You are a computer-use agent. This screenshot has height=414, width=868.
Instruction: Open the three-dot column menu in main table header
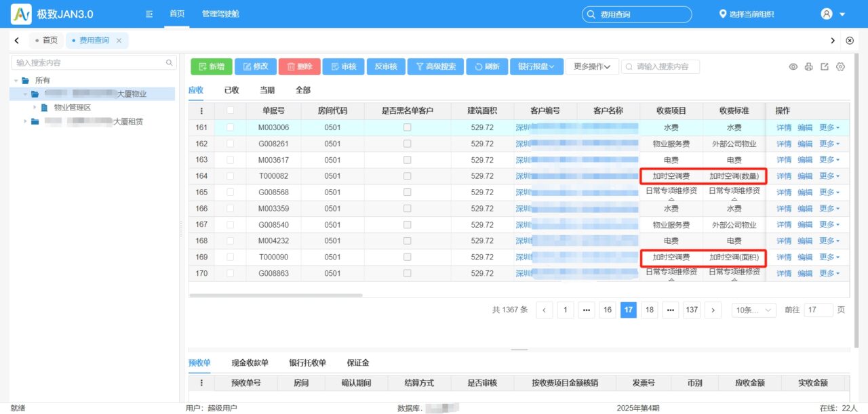tap(201, 111)
